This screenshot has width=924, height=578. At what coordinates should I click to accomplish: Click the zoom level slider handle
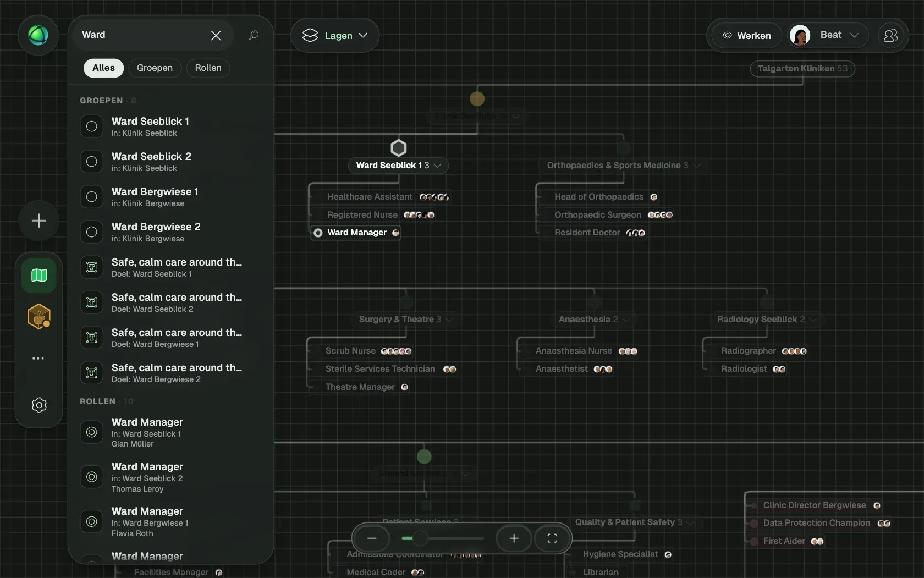421,538
